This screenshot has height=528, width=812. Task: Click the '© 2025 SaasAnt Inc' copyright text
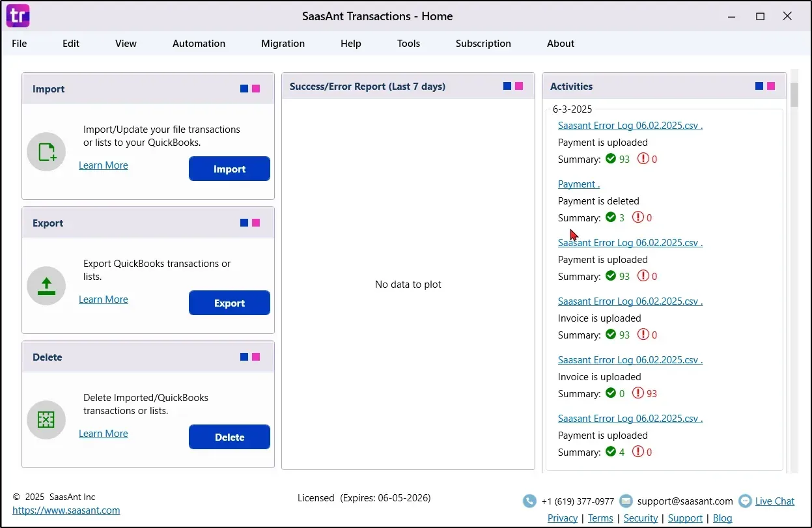tap(54, 497)
